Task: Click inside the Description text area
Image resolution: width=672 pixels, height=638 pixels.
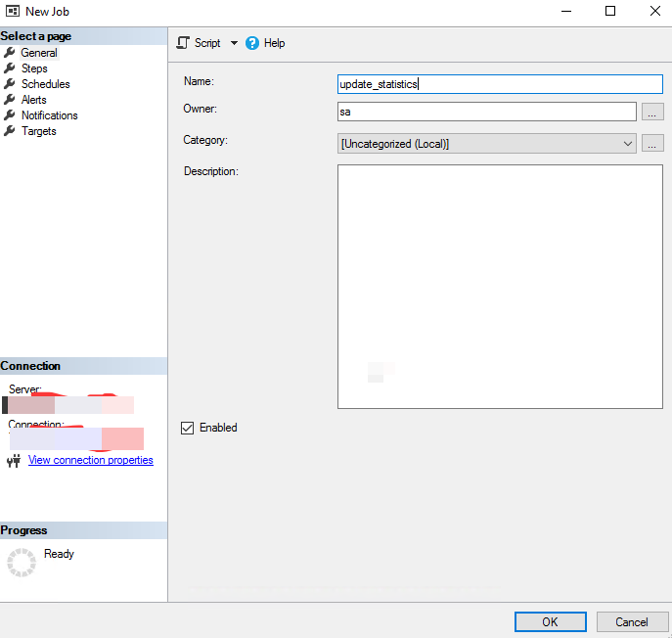Action: click(x=500, y=287)
